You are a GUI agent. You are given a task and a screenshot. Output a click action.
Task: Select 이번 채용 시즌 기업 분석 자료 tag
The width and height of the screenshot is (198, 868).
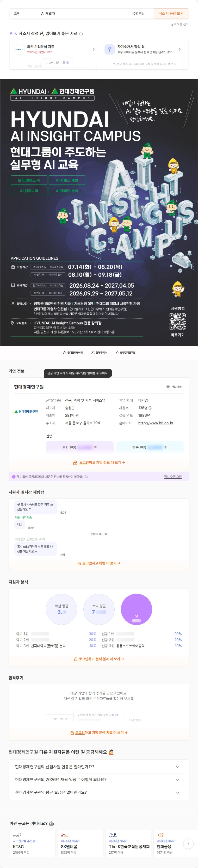[98, 715]
